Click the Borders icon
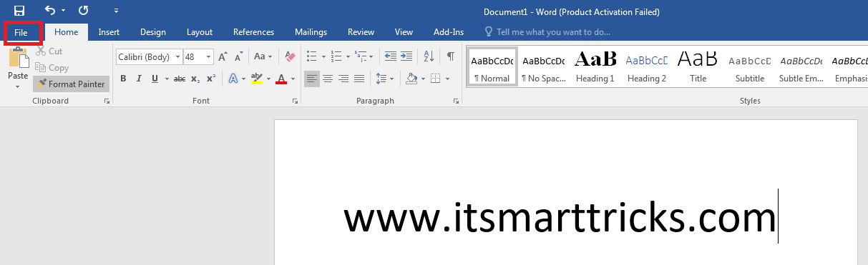The height and width of the screenshot is (265, 868). pos(436,79)
